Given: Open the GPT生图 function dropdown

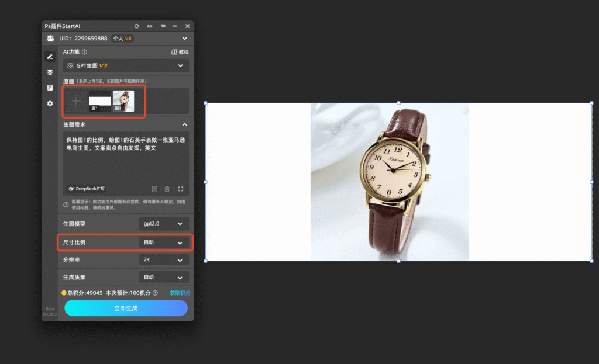Looking at the screenshot, I should (126, 65).
